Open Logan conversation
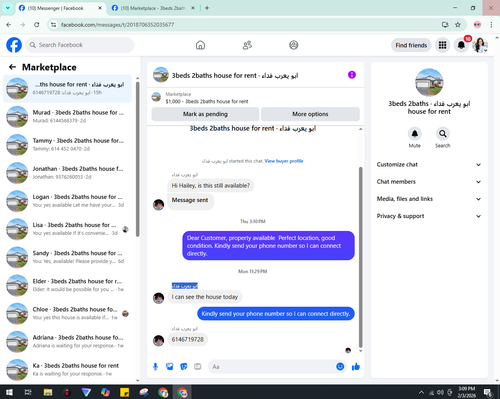 tap(67, 201)
